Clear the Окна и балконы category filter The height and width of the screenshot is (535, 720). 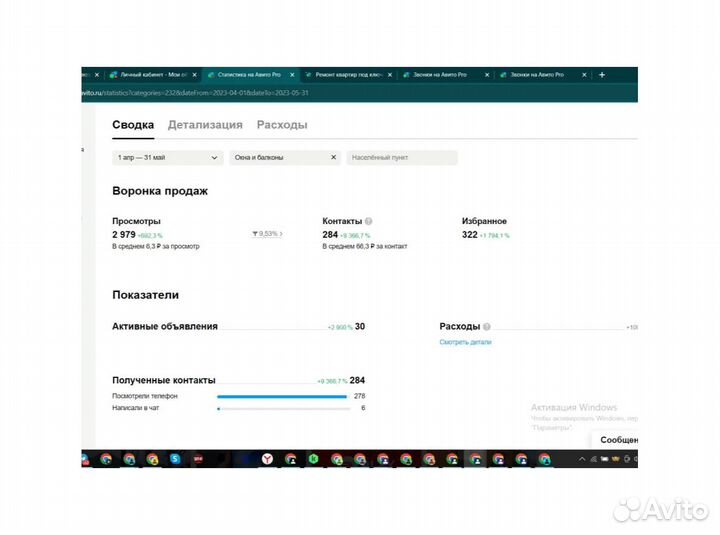(333, 158)
